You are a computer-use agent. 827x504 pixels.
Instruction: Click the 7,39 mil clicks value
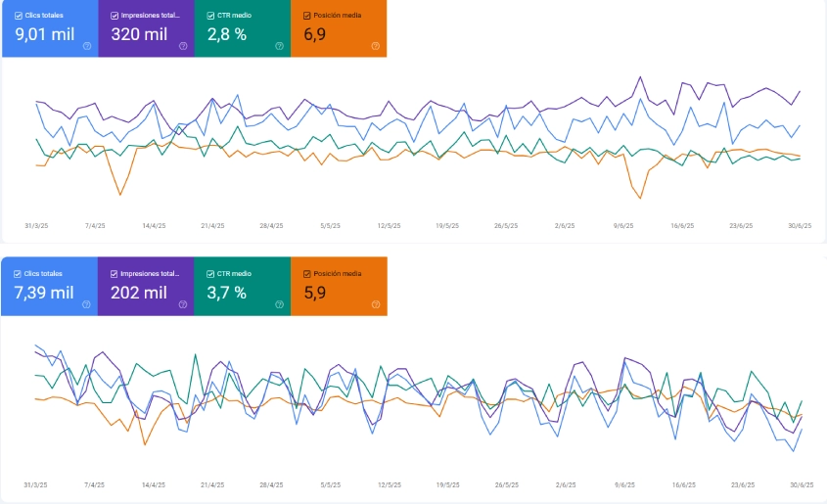tap(44, 294)
